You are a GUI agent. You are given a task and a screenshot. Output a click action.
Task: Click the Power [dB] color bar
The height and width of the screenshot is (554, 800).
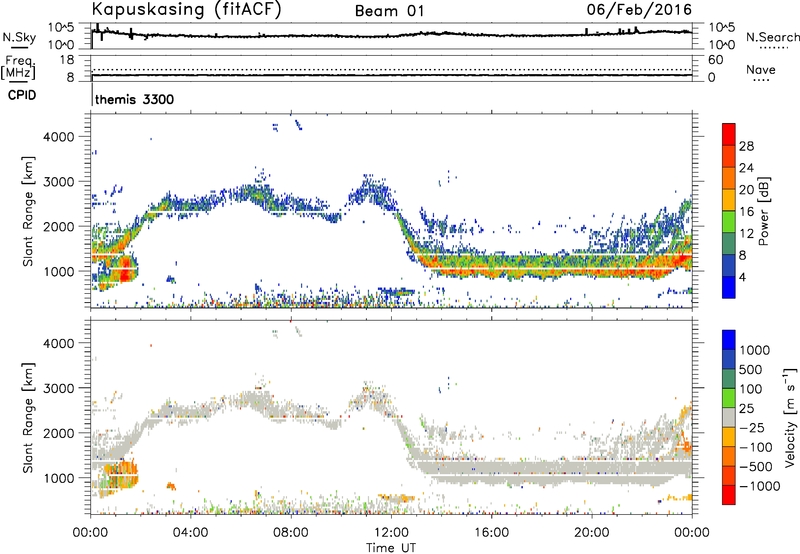729,211
